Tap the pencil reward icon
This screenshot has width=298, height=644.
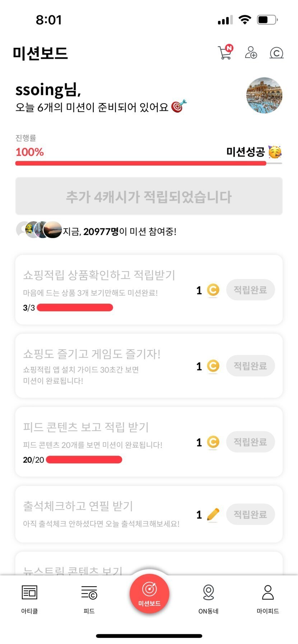click(x=213, y=515)
